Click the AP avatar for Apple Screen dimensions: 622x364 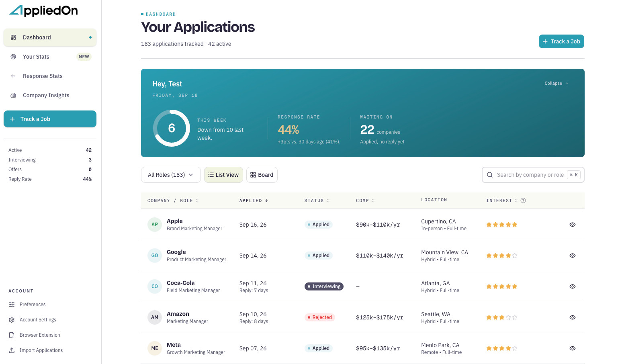click(155, 225)
